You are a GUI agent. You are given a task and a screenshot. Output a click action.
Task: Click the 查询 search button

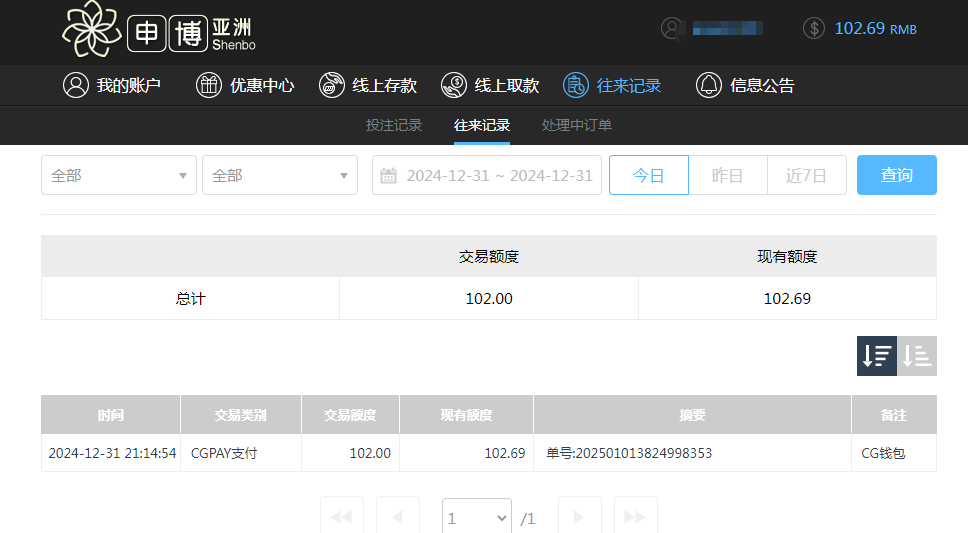pos(896,175)
